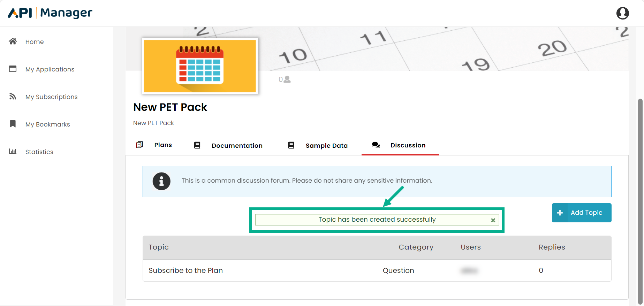Go to My Subscriptions page

pyautogui.click(x=51, y=97)
